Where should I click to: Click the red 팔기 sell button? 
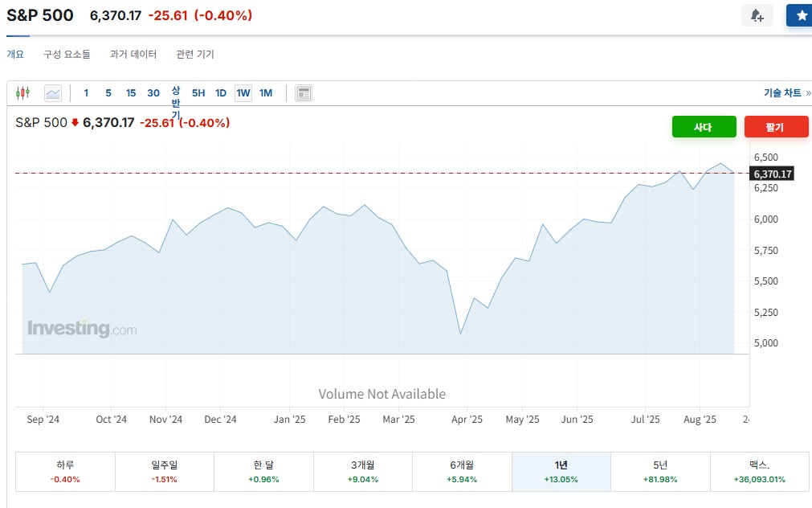coord(776,127)
